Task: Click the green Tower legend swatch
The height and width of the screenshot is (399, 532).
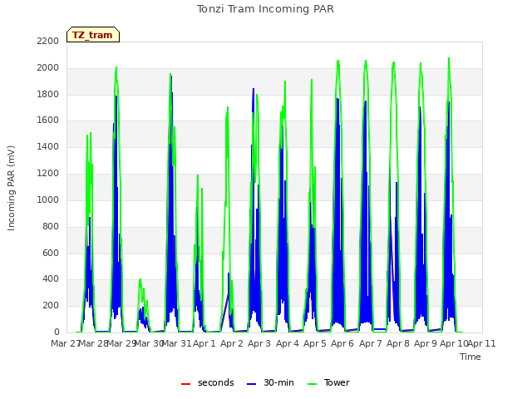Action: coord(312,384)
